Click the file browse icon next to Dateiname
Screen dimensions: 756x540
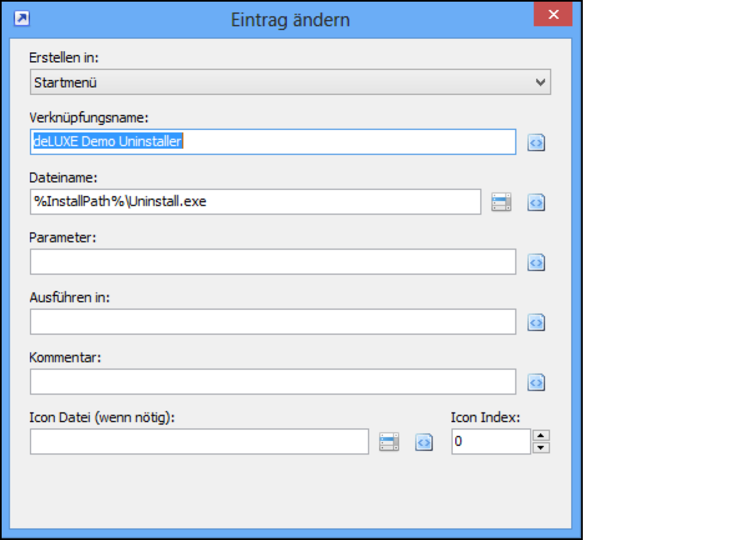point(501,202)
